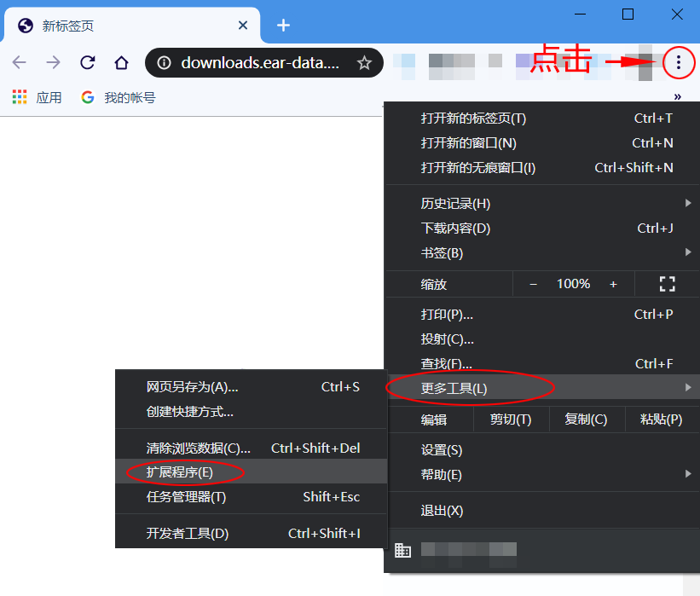Close the 新标签页 tab
This screenshot has width=700, height=596.
click(243, 25)
